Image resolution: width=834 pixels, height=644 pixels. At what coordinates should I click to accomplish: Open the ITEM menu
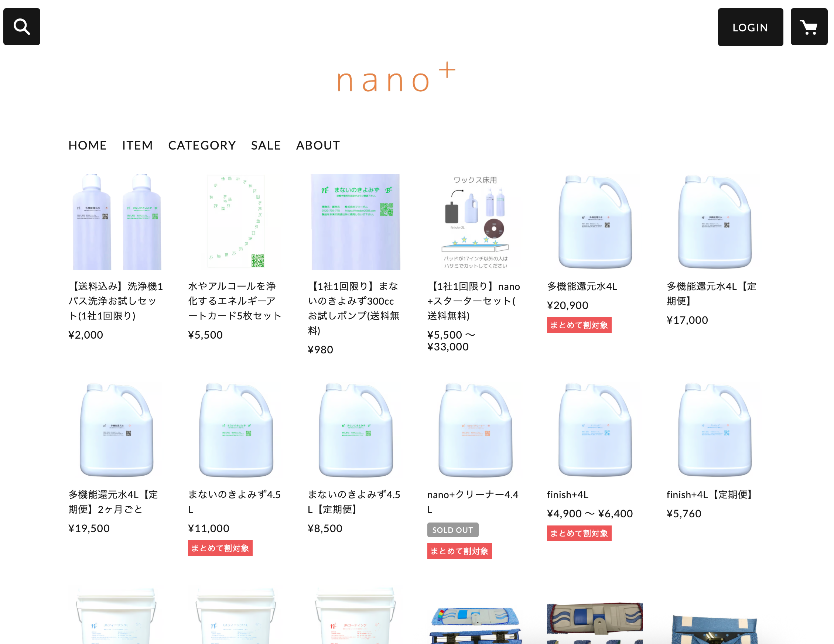pyautogui.click(x=137, y=145)
